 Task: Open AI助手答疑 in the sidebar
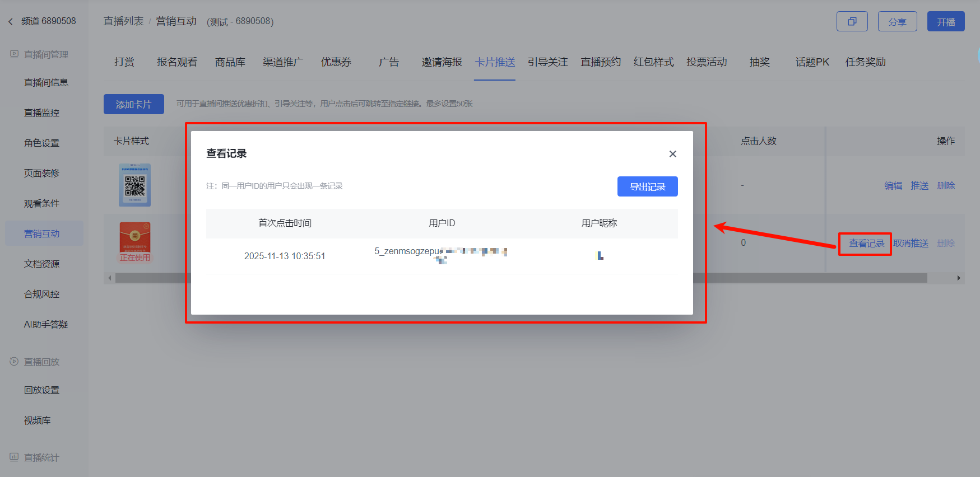[46, 324]
